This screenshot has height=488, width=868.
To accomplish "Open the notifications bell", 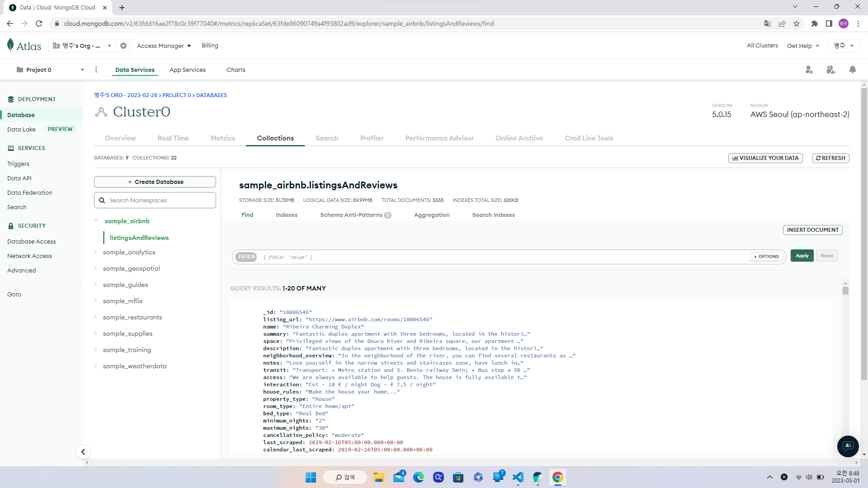I will pos(853,70).
